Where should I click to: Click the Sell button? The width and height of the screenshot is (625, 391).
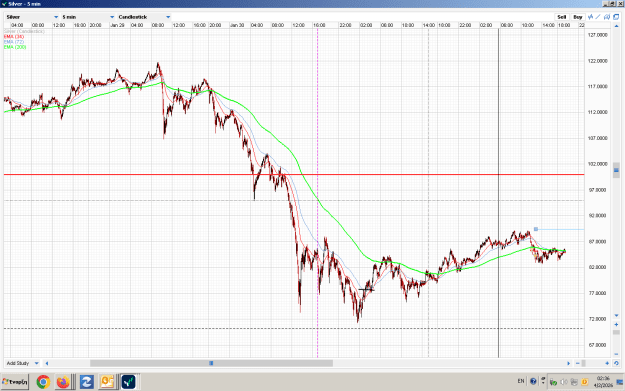[x=562, y=17]
